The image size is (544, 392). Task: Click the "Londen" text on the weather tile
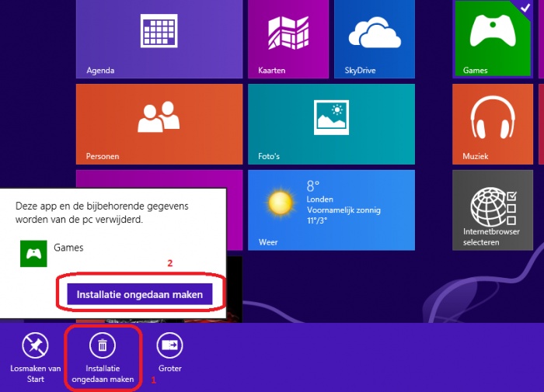(320, 199)
